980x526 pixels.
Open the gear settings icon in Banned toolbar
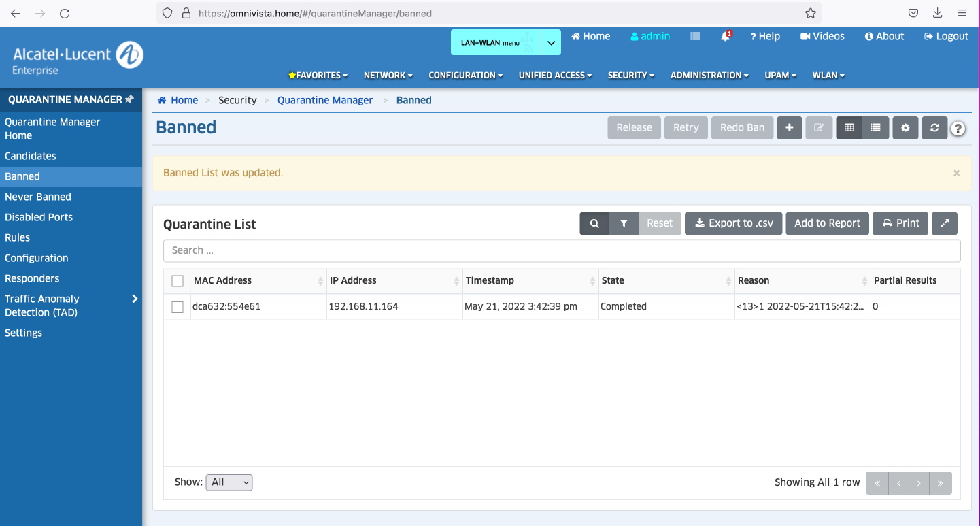[905, 128]
